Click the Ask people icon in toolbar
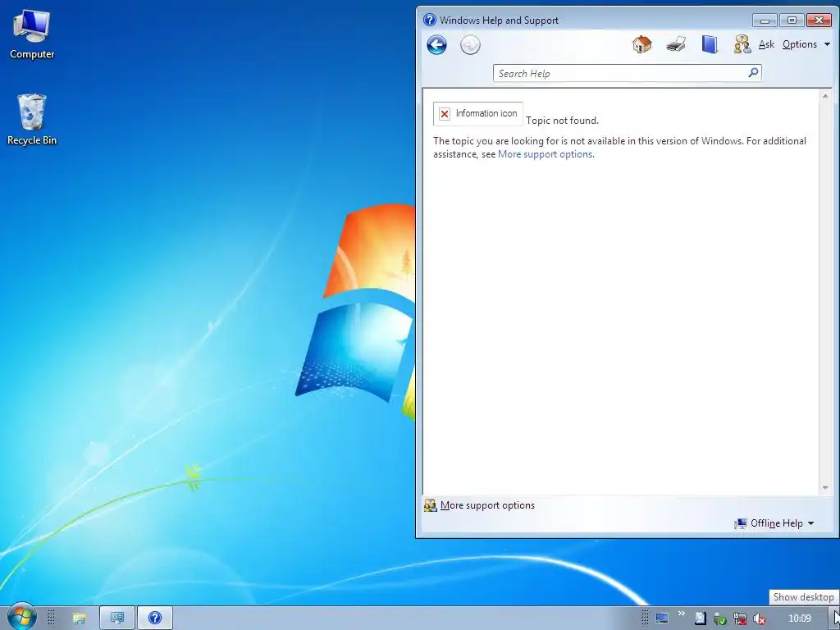Viewport: 840px width, 630px height. coord(742,44)
